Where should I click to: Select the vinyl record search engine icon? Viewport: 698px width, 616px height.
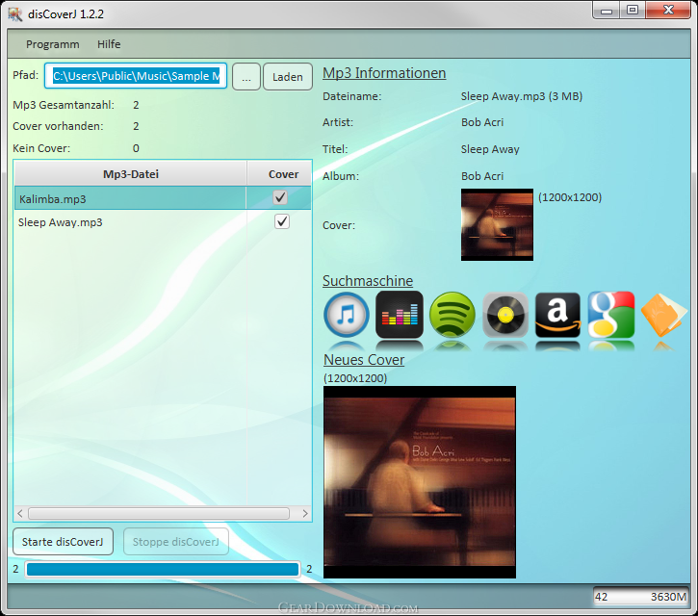pyautogui.click(x=505, y=315)
